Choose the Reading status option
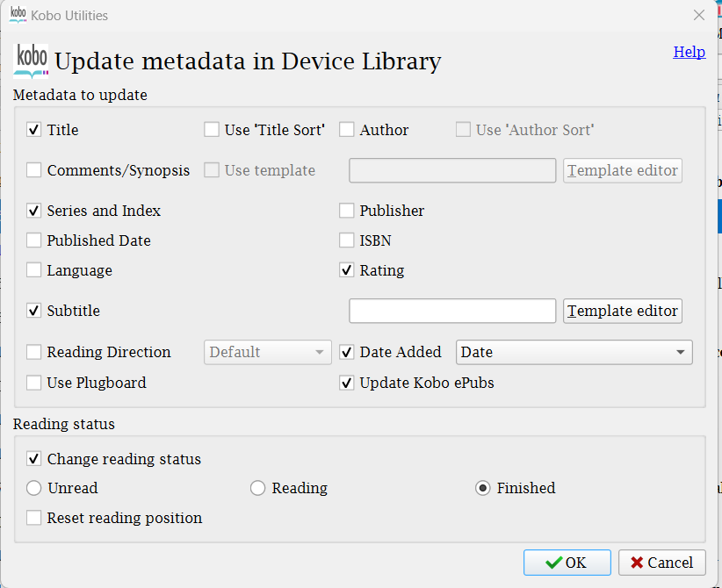The image size is (722, 588). coord(258,488)
